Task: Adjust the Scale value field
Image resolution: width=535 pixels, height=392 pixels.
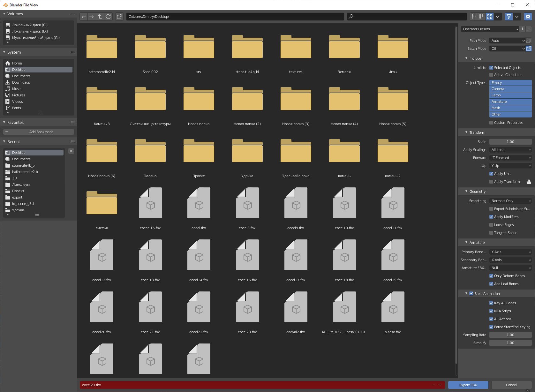Action: [x=510, y=142]
